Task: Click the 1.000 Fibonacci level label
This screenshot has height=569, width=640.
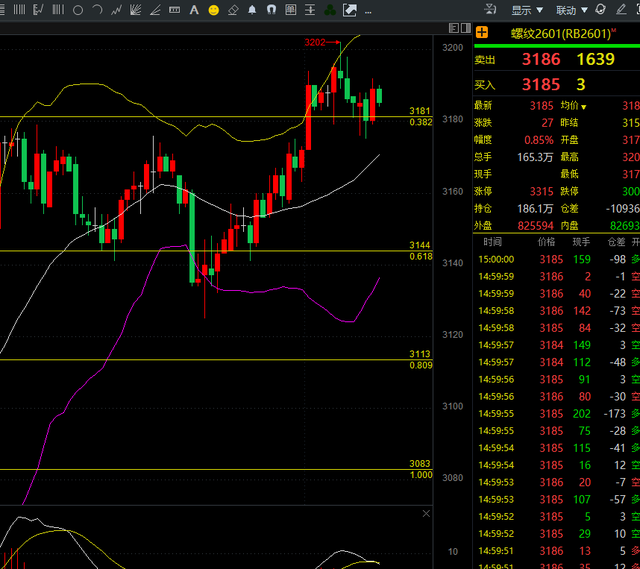Action: pos(421,475)
